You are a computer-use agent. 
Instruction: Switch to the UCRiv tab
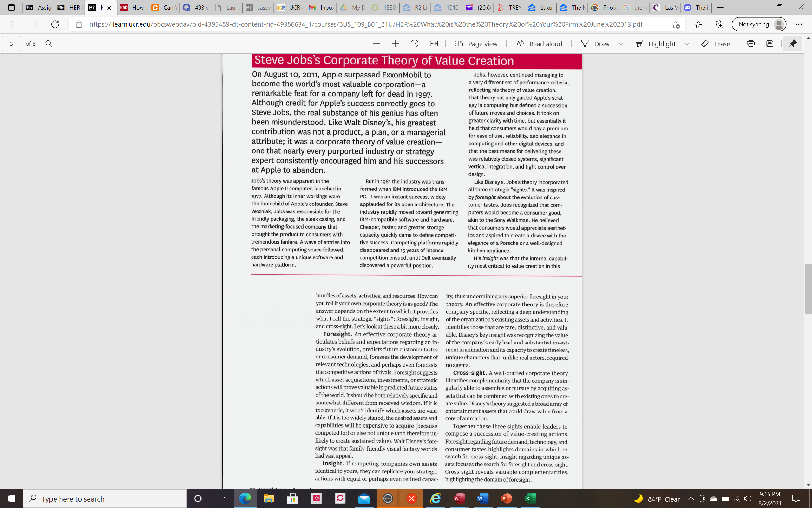click(x=290, y=7)
